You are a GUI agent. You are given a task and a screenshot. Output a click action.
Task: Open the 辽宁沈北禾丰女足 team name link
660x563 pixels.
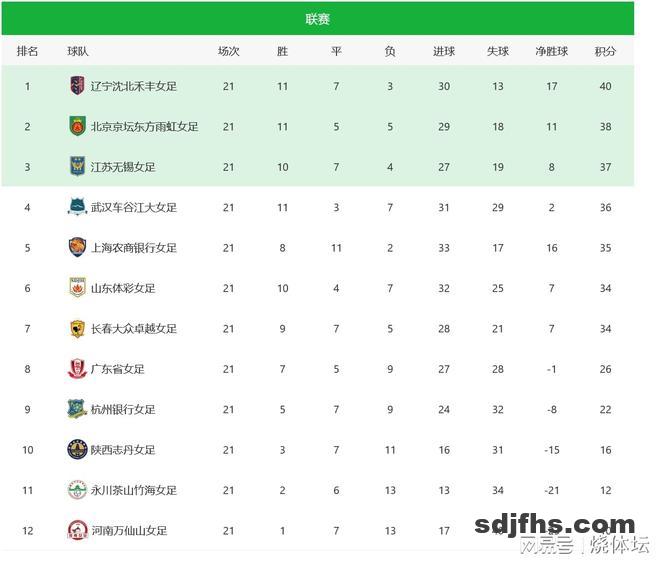(x=134, y=87)
